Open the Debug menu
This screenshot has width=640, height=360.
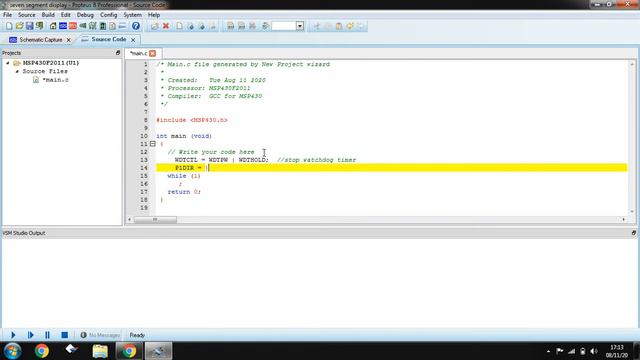point(85,15)
